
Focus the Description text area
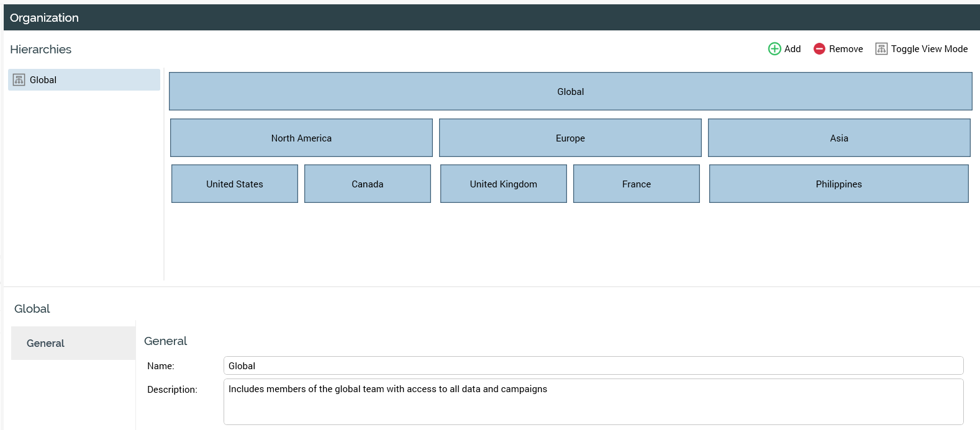click(593, 402)
